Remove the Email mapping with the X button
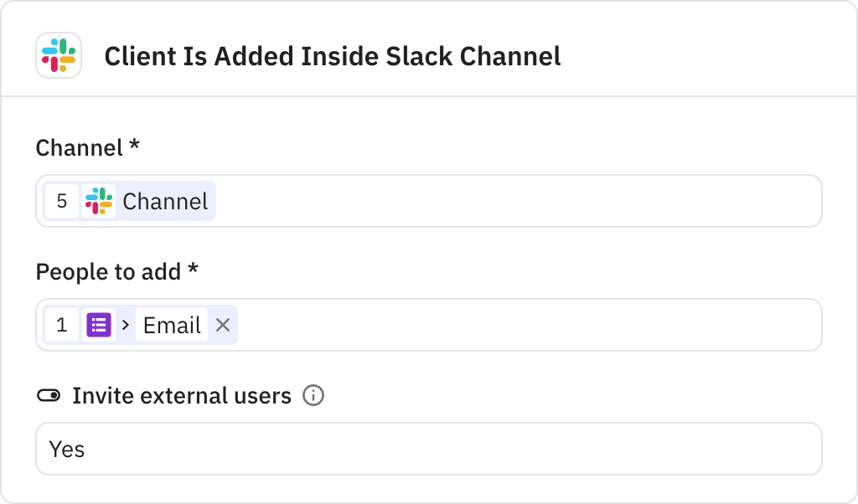 click(x=223, y=325)
